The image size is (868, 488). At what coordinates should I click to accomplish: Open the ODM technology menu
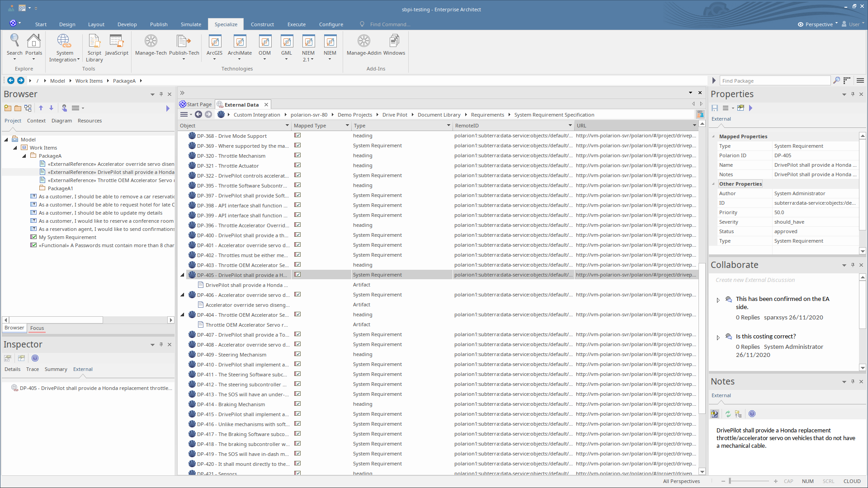[264, 46]
